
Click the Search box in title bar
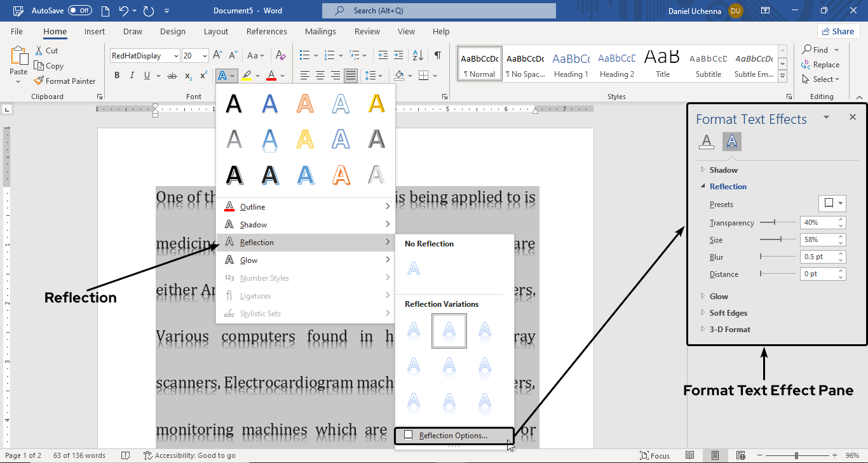pyautogui.click(x=438, y=11)
